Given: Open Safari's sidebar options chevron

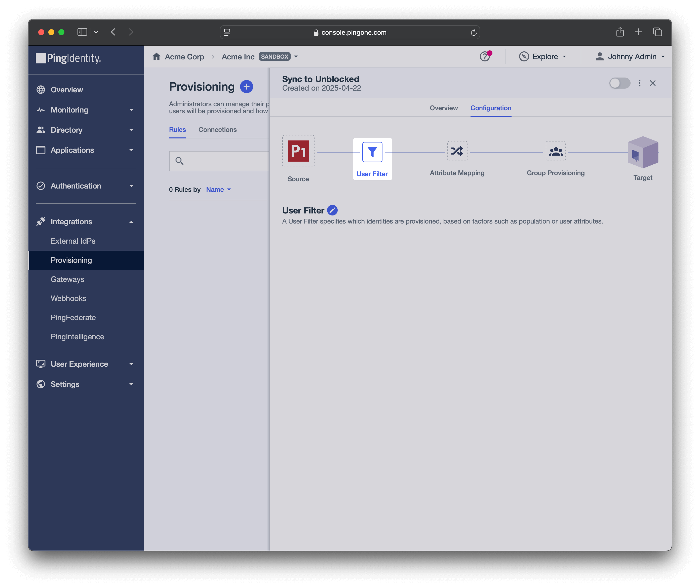Looking at the screenshot, I should [x=96, y=32].
